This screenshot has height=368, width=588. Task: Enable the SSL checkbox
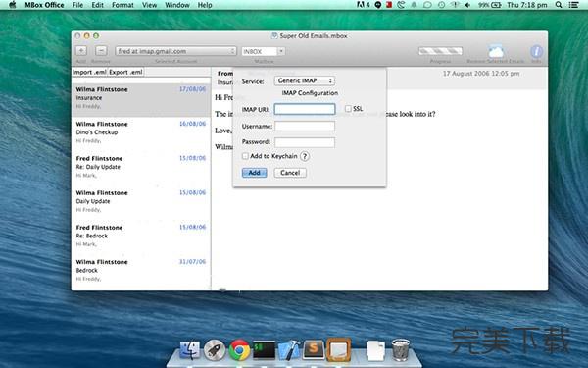pos(348,109)
